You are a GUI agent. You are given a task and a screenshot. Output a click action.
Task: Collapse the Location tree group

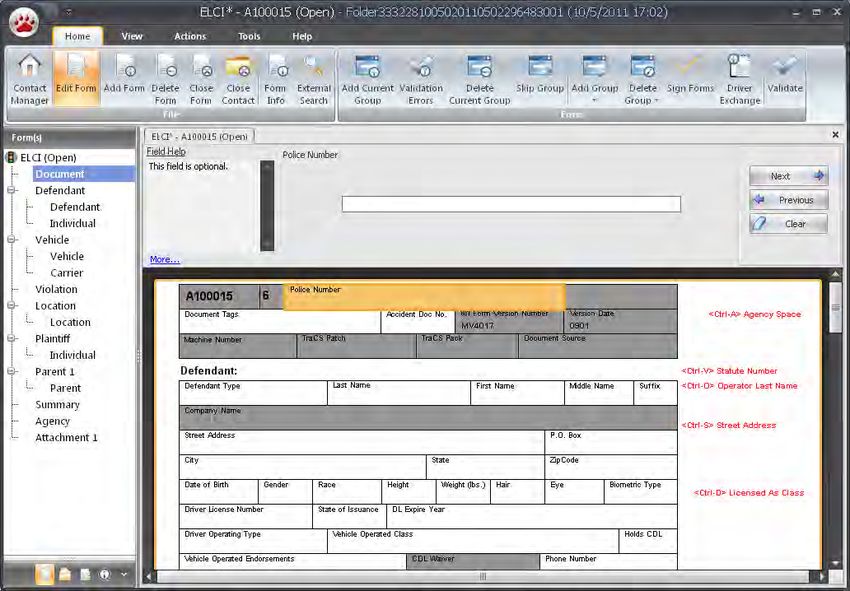tap(11, 306)
